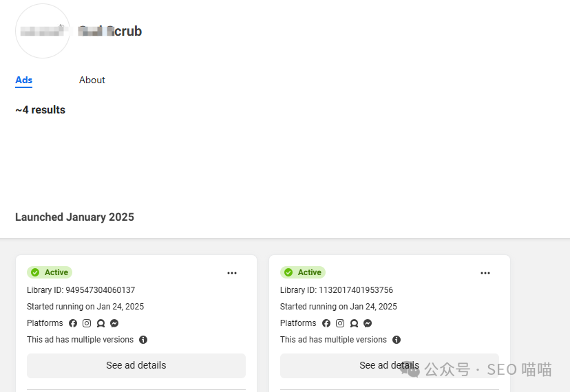Click the Active status badge on second ad
The height and width of the screenshot is (392, 570).
(303, 272)
